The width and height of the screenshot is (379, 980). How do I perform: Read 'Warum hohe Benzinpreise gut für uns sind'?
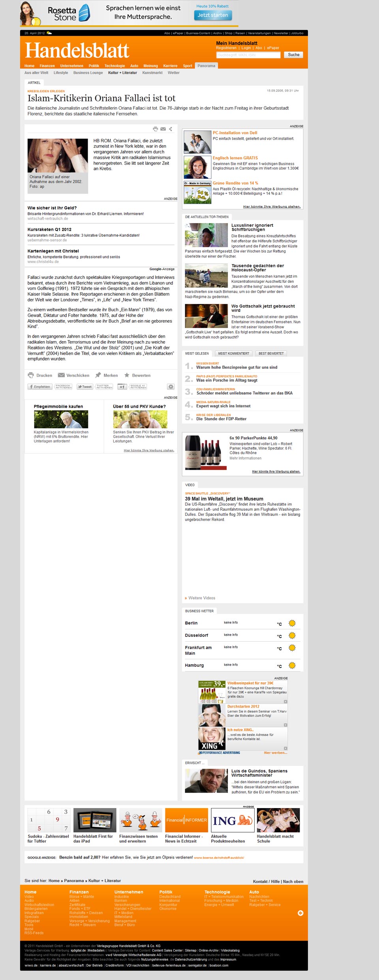237,367
